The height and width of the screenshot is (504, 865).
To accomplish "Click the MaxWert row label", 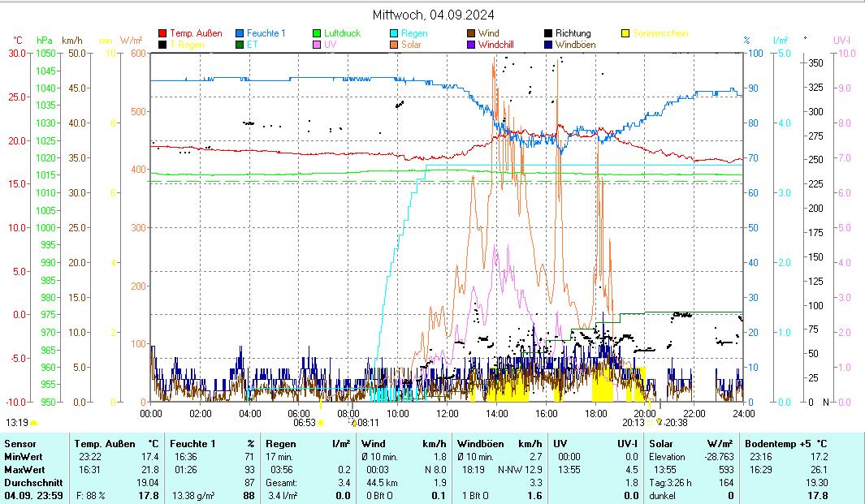I will (24, 470).
